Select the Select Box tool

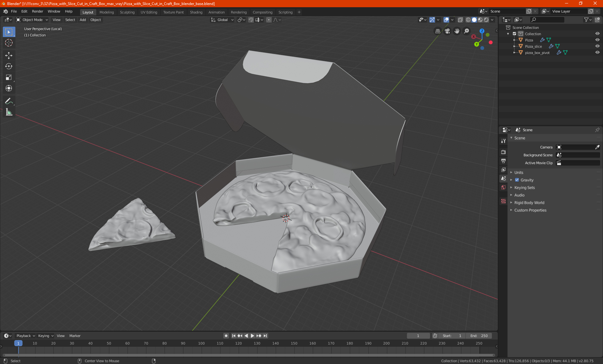point(9,32)
